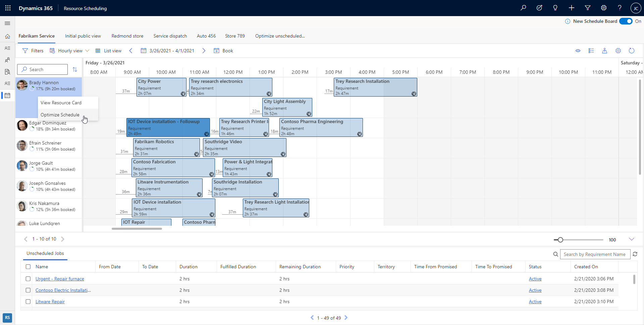
Task: Refresh the schedule board
Action: coord(632,51)
